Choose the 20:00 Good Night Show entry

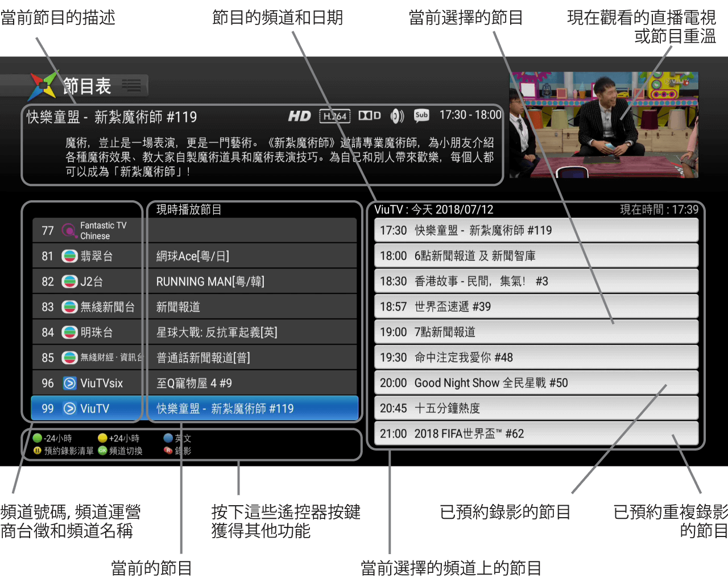536,383
